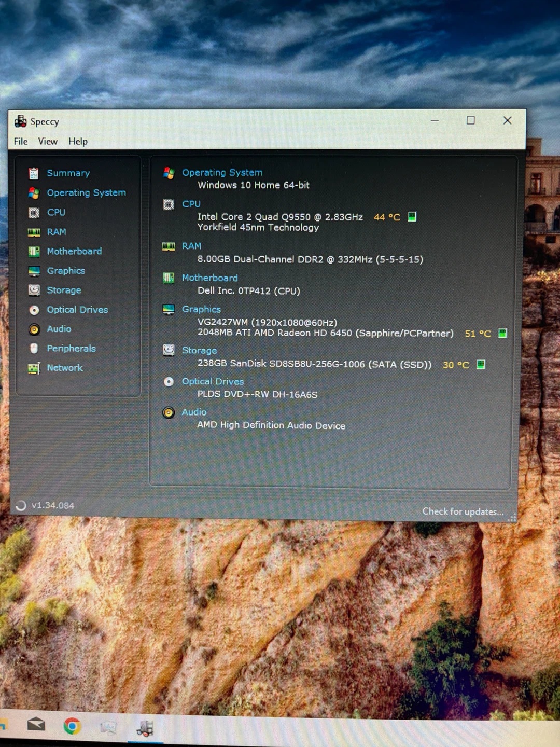Click the Optical Drives heading link in summary

coord(213,382)
